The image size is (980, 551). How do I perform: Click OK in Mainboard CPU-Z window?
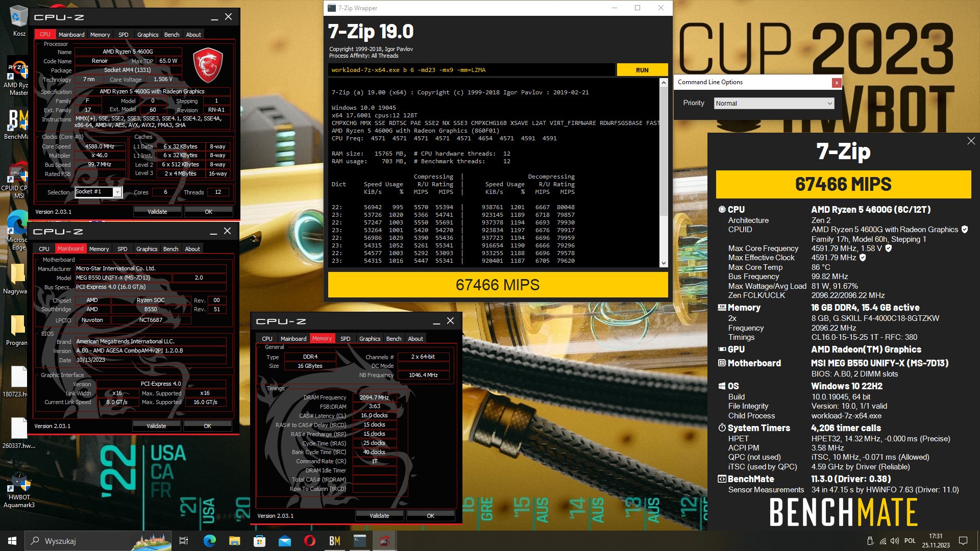[x=207, y=425]
